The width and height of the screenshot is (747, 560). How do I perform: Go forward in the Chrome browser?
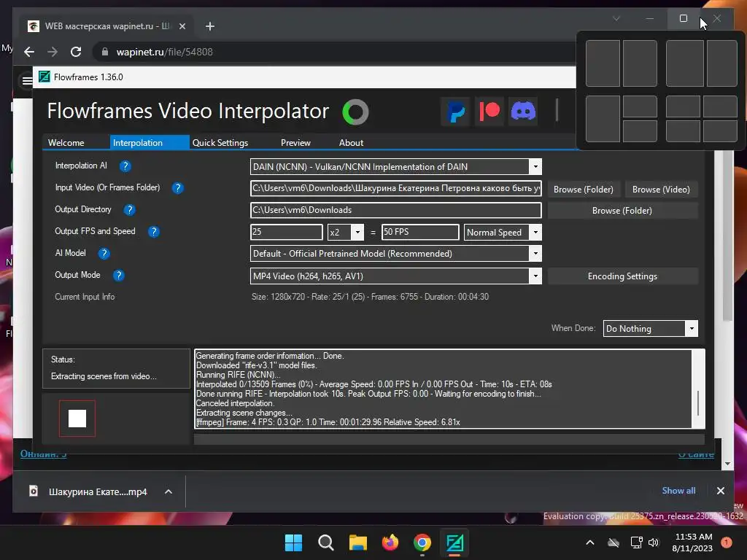click(x=53, y=52)
